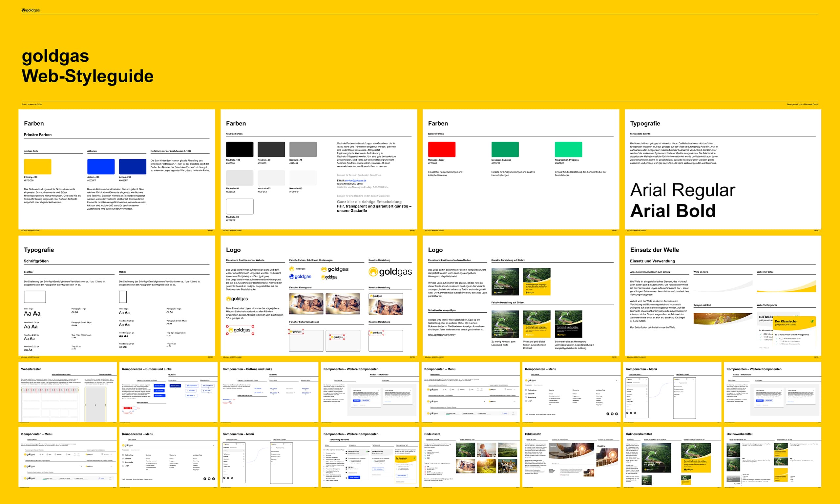
Task: Open the Buttons und Links page showing Textlinks
Action: coord(269,392)
